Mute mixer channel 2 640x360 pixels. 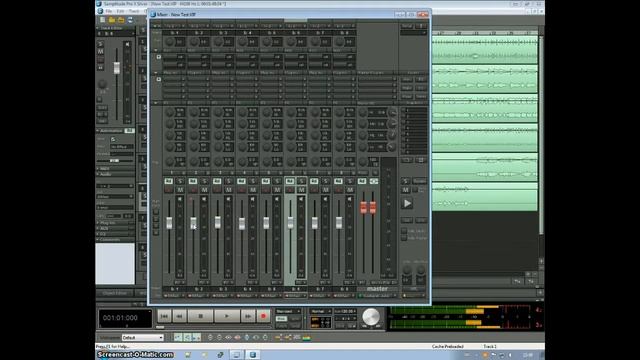(204, 190)
